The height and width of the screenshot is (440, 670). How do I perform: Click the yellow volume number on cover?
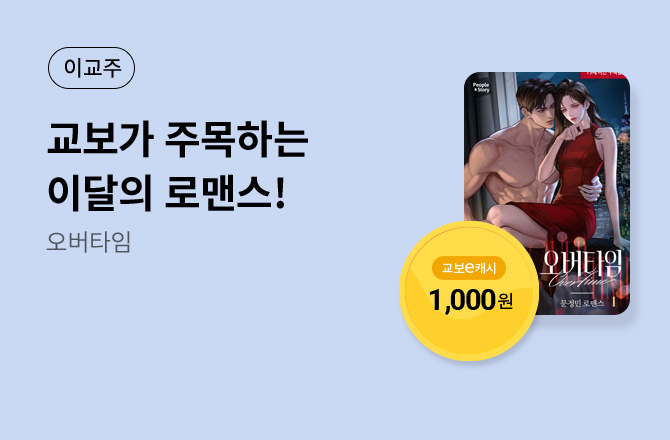tap(614, 302)
